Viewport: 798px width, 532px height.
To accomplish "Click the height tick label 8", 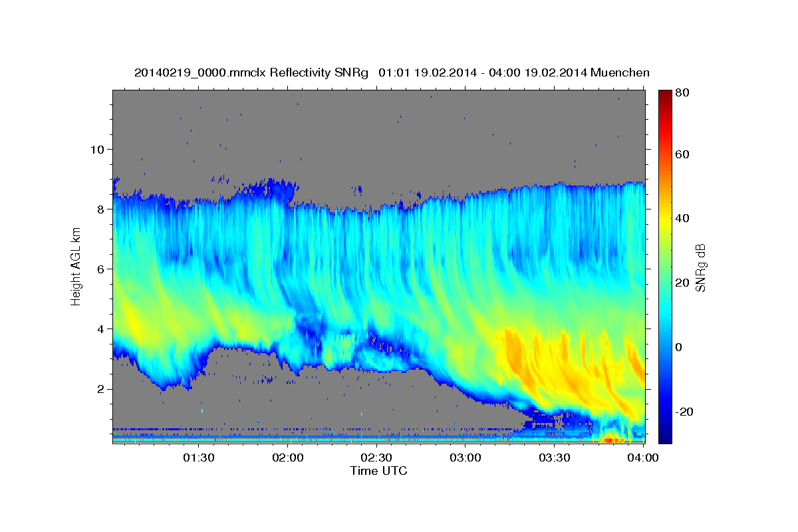I will (x=100, y=209).
